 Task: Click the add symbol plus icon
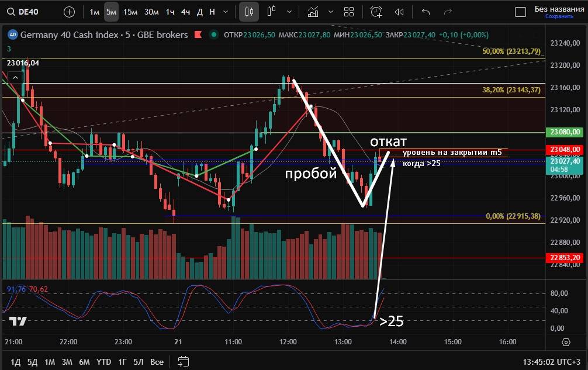pos(69,12)
